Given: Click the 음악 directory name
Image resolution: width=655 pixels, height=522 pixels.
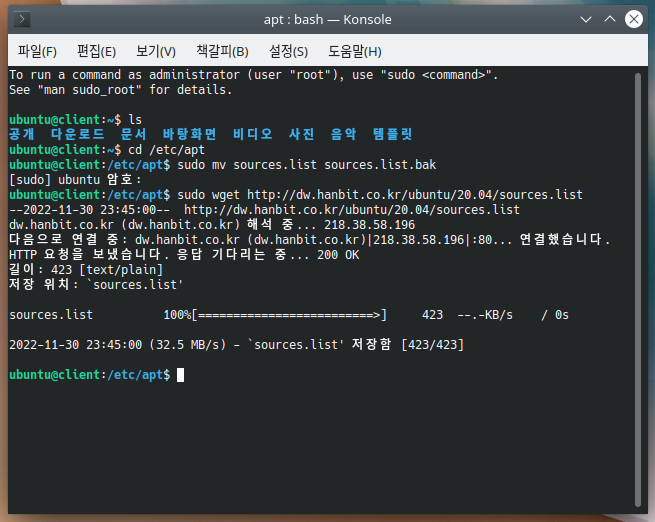Looking at the screenshot, I should [343, 134].
